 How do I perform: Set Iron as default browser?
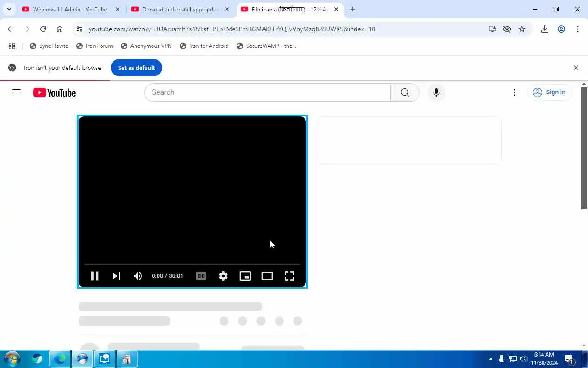136,68
